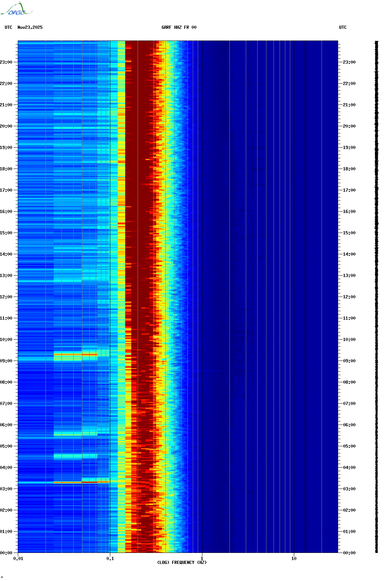
Task: Click the UTC label at top right
Action: click(x=343, y=27)
